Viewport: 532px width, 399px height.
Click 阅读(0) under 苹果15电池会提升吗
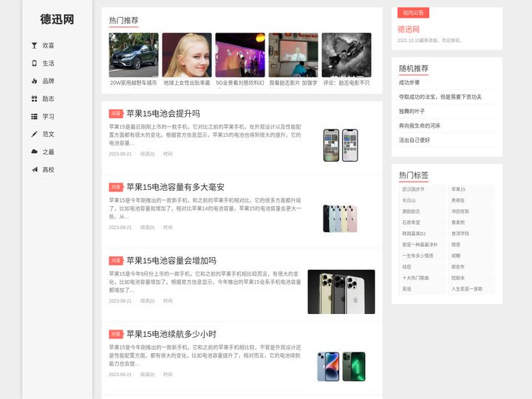click(x=147, y=154)
